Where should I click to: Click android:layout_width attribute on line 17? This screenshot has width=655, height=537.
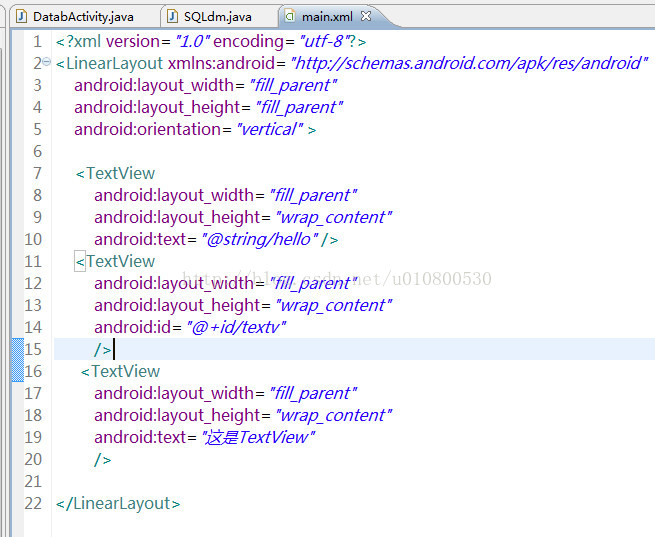(174, 393)
